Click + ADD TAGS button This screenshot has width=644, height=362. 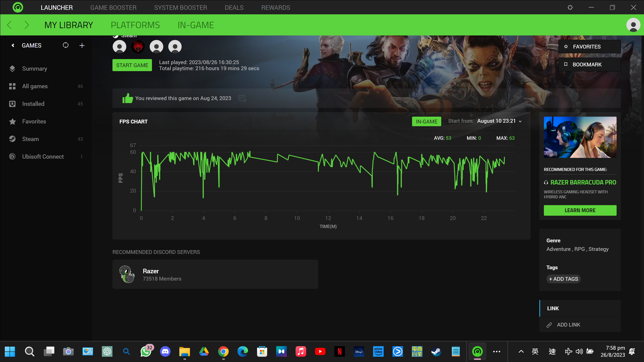[563, 279]
